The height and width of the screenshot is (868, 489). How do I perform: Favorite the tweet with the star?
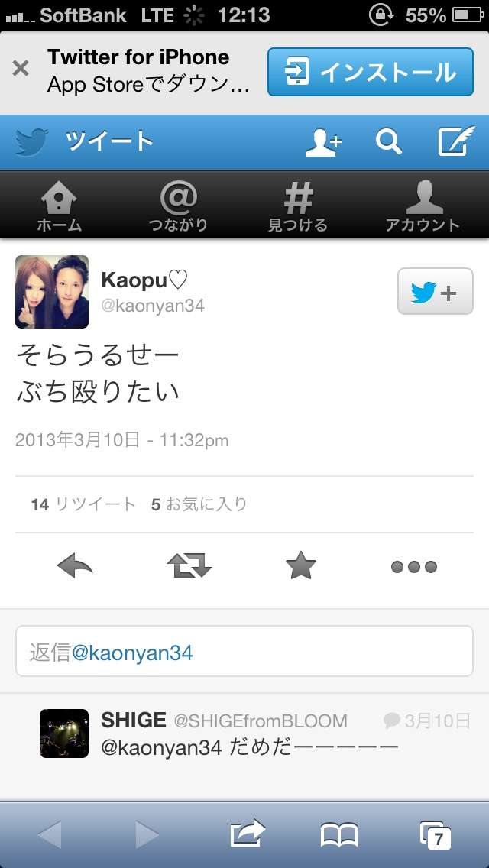[x=301, y=567]
